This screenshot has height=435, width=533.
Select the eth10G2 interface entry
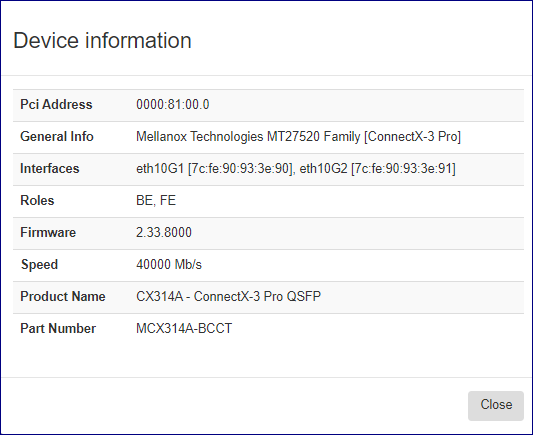(377, 168)
